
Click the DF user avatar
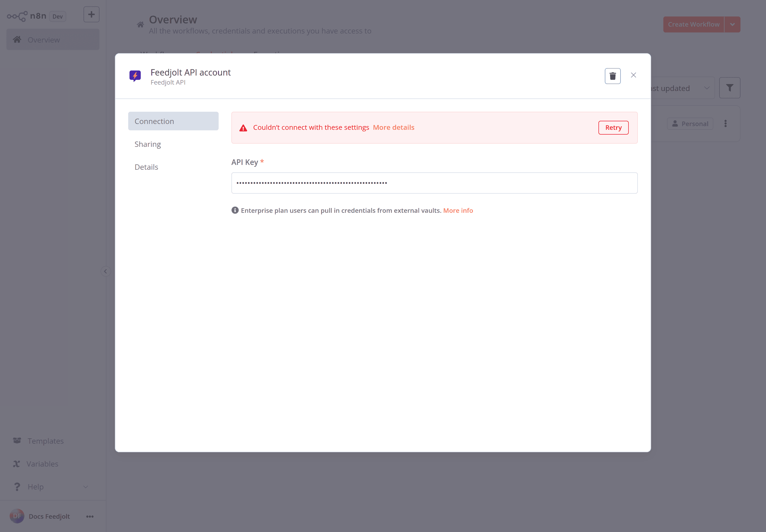tap(17, 516)
